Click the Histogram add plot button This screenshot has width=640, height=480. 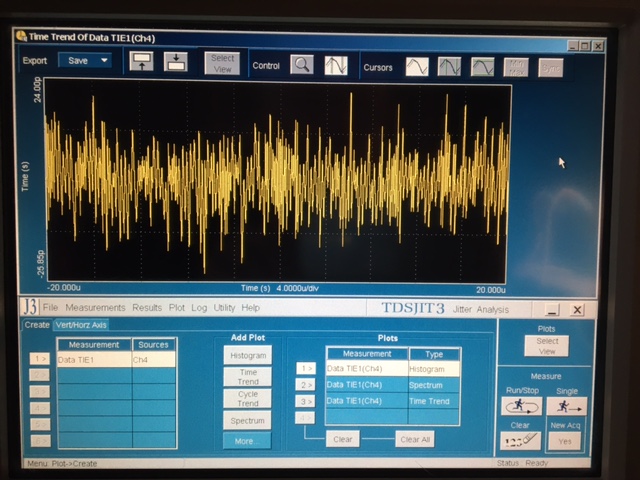tap(246, 355)
